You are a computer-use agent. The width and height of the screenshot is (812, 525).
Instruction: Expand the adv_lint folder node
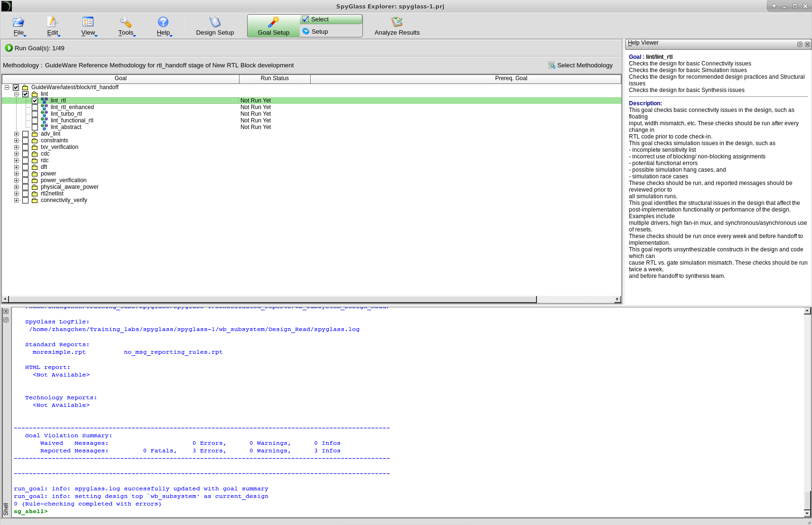click(17, 134)
